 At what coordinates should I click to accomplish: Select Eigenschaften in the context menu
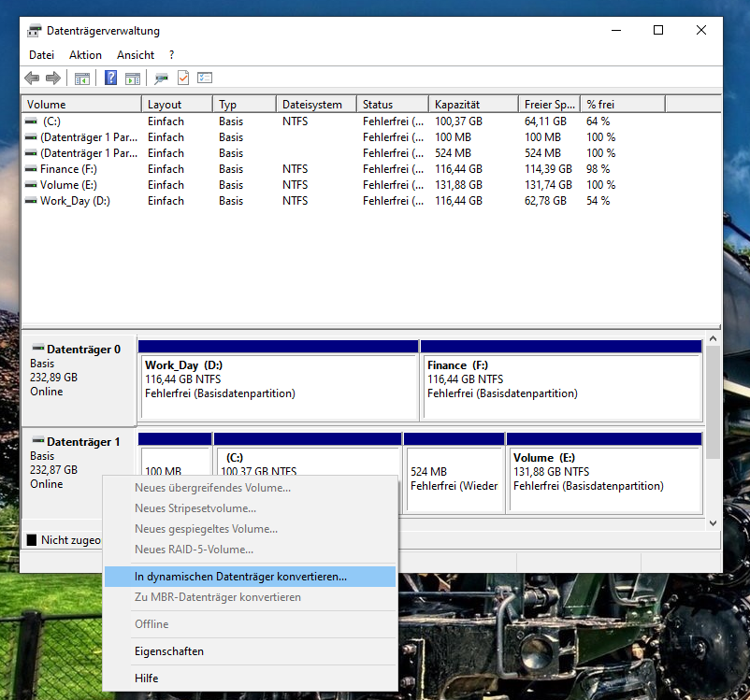coord(168,651)
